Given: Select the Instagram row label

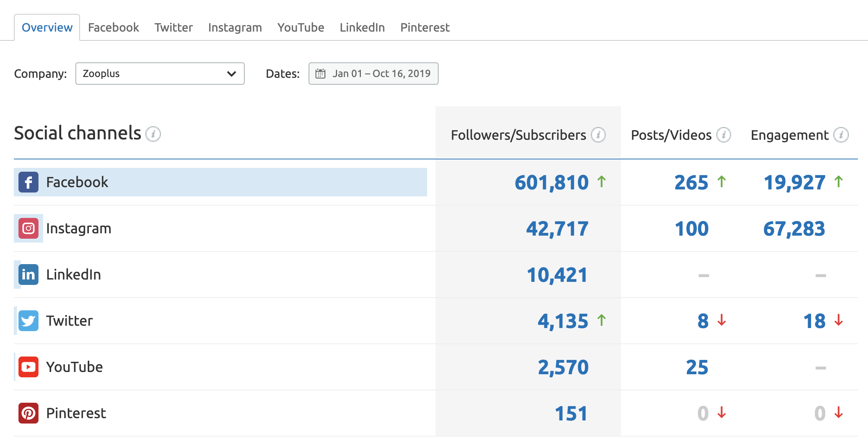Looking at the screenshot, I should [78, 228].
